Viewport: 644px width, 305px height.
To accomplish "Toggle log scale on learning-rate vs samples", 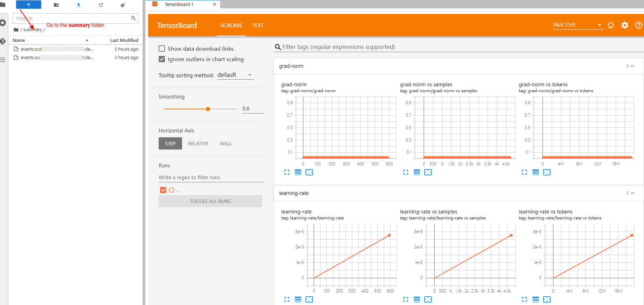I will (x=417, y=299).
